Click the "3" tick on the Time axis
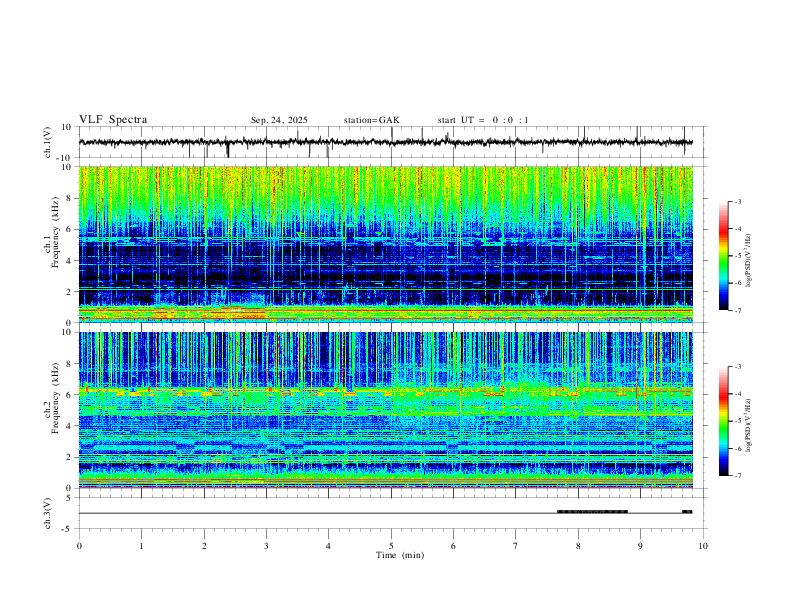The width and height of the screenshot is (792, 612). [x=266, y=546]
